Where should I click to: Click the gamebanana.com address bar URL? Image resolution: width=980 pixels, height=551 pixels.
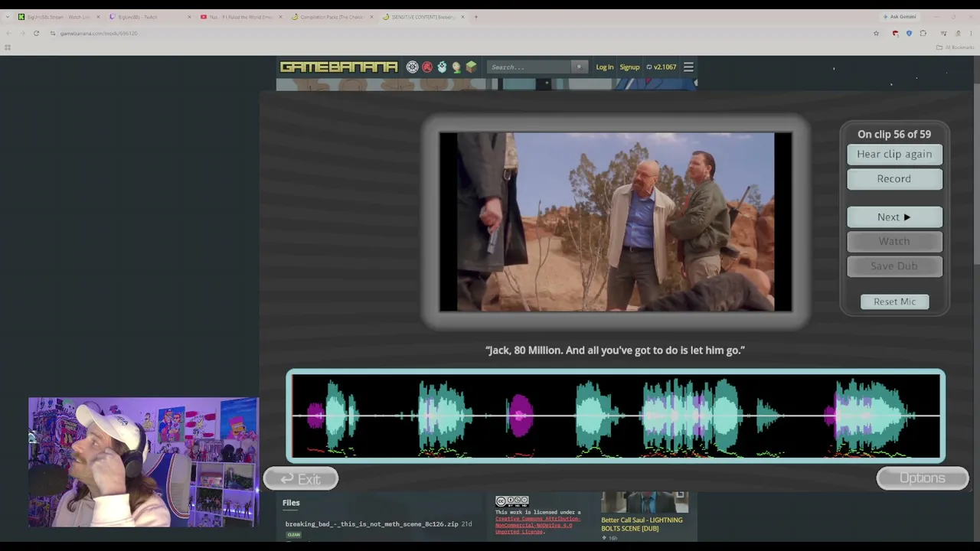pyautogui.click(x=99, y=34)
